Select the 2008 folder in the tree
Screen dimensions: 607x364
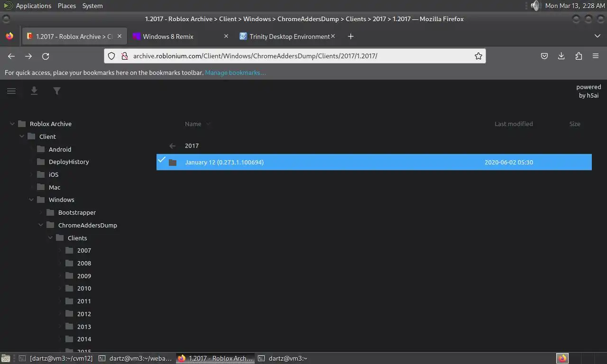pos(84,263)
